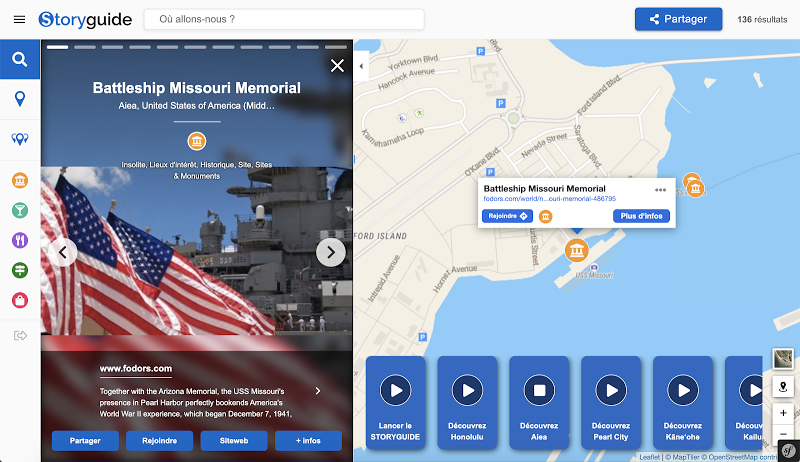The image size is (800, 462).
Task: Open the Siteweb button
Action: [234, 441]
